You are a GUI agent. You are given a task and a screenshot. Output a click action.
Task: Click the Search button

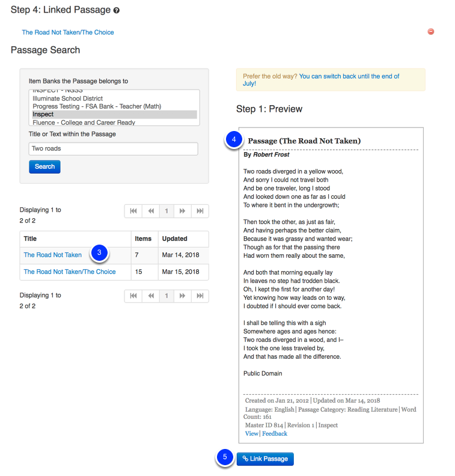coord(44,166)
